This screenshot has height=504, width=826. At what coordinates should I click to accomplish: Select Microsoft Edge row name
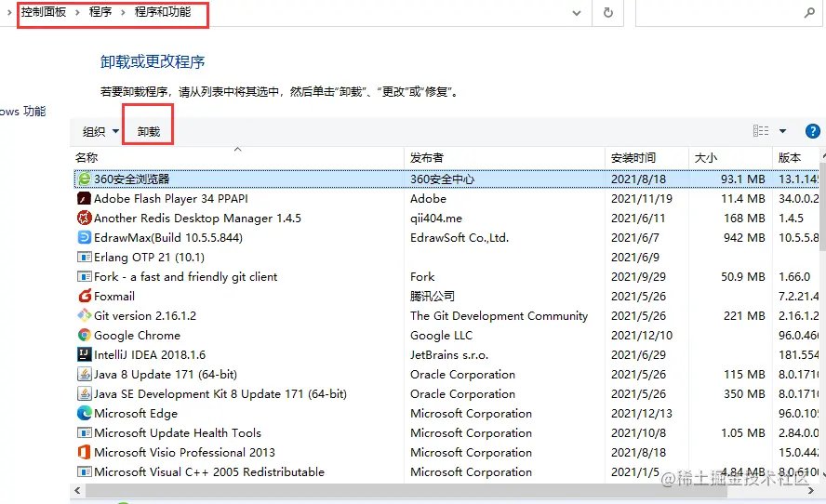coord(136,414)
